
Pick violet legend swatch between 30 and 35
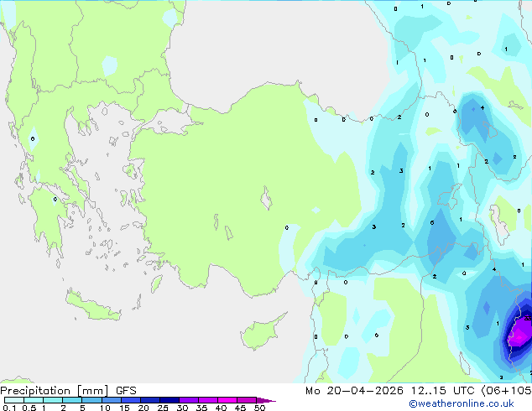click(189, 400)
